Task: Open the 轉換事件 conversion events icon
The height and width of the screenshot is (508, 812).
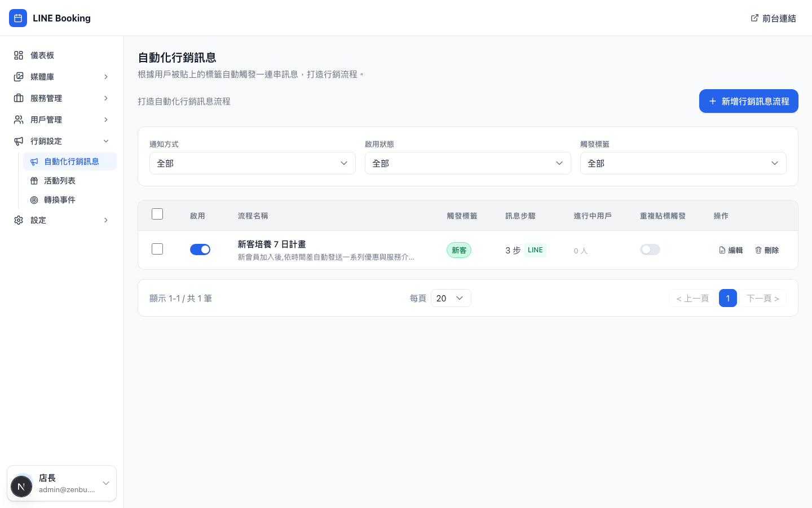Action: tap(35, 200)
